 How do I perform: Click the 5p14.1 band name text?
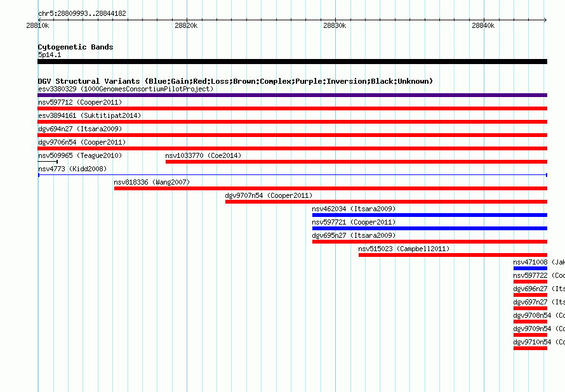coord(50,55)
